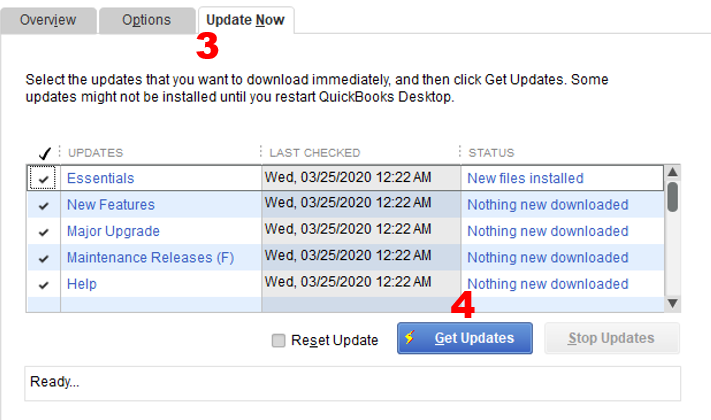
Task: Open the Essentials update link
Action: pos(100,178)
